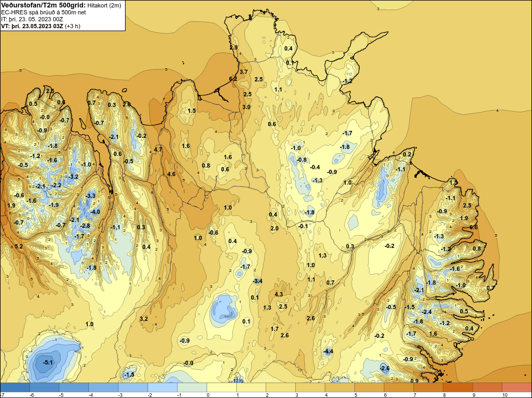Image resolution: width=532 pixels, height=398 pixels.
Task: Click the -4.4 temperature value
Action: coord(328,351)
